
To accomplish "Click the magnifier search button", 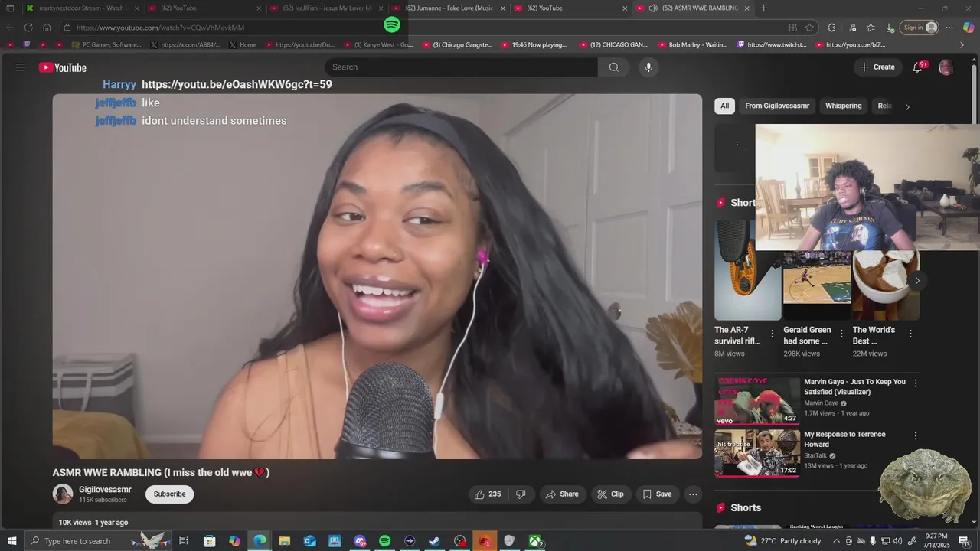I will tap(613, 67).
